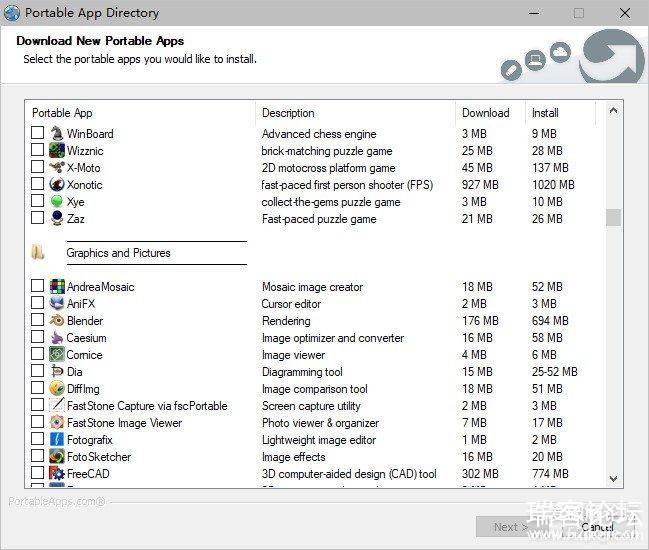
Task: Click 'Image optimizer and converter' description
Action: click(x=333, y=338)
